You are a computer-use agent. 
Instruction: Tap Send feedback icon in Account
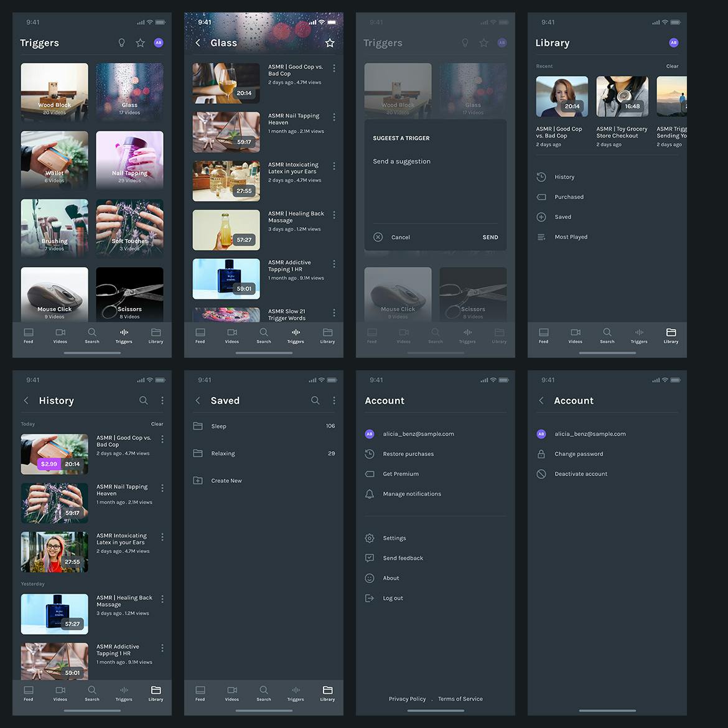click(x=370, y=558)
